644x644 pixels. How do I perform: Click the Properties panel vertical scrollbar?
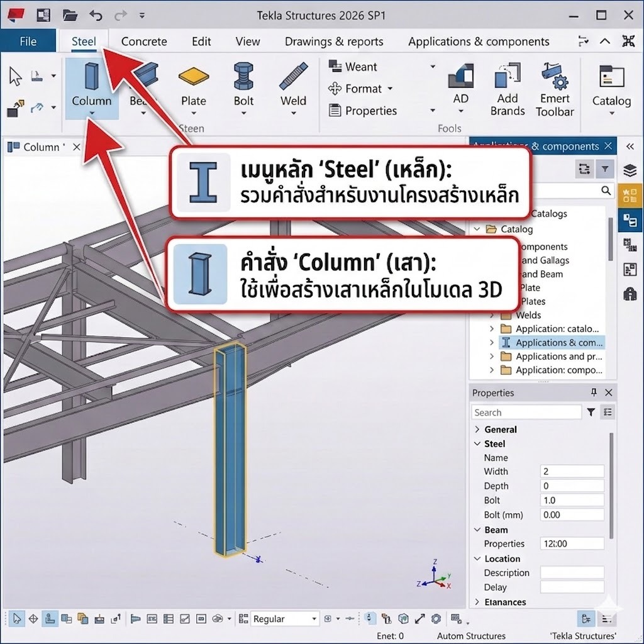611,485
